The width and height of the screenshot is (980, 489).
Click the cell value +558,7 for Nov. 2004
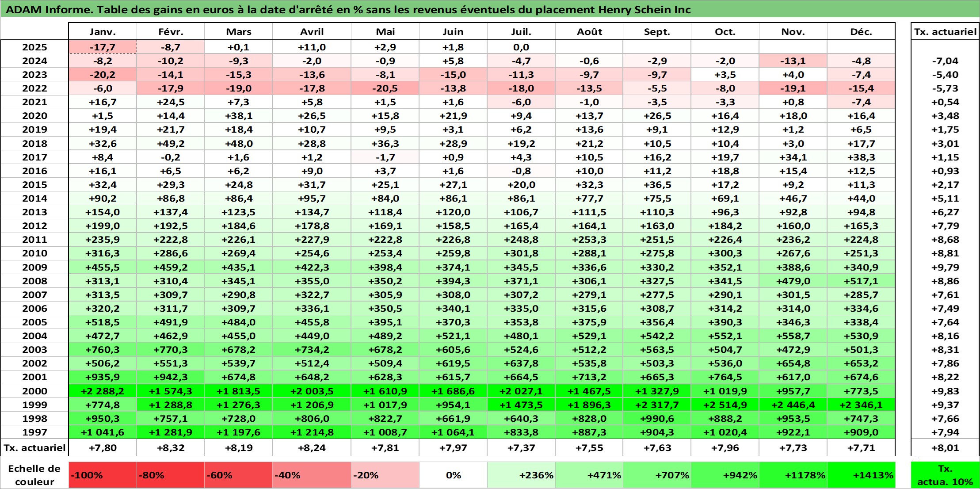[x=793, y=336]
